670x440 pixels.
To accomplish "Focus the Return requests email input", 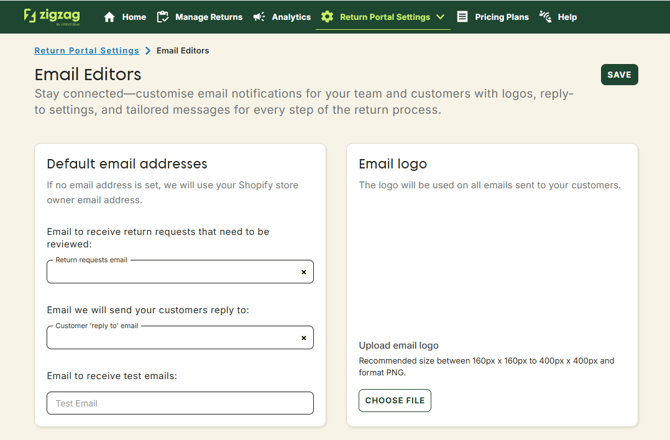I will [170, 272].
